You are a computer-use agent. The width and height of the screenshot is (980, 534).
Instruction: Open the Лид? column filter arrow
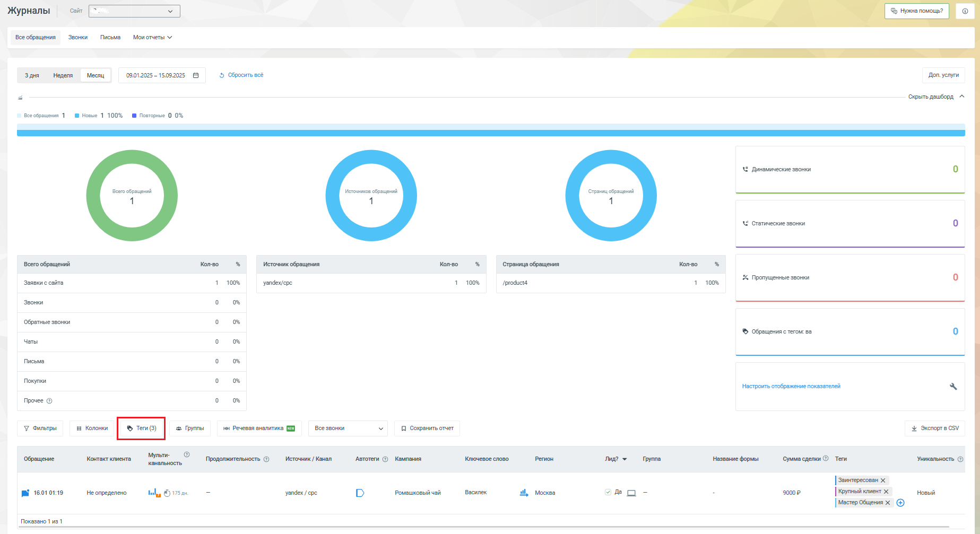click(x=625, y=459)
